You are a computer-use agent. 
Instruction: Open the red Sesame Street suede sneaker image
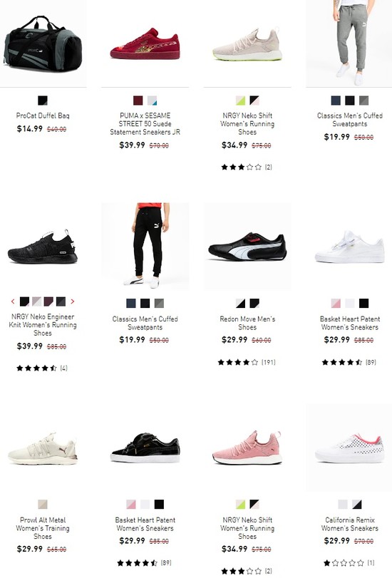tap(145, 43)
